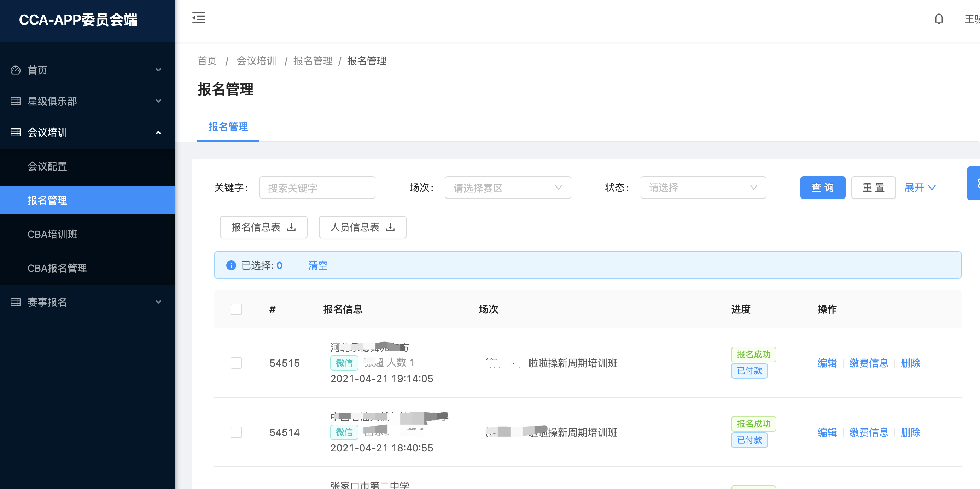Open the blue settings drawer handle at right edge
Image resolution: width=980 pixels, height=489 pixels.
974,183
